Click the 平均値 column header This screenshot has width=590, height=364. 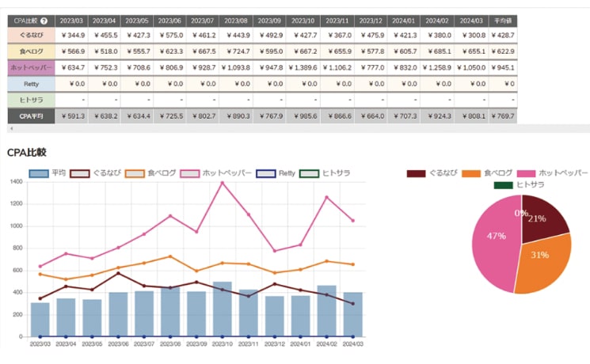502,21
